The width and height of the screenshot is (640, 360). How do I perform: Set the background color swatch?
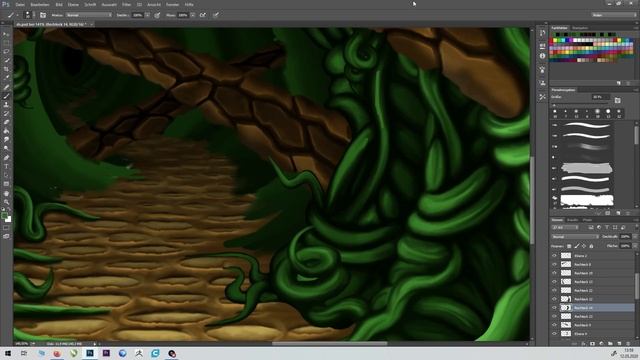click(9, 220)
